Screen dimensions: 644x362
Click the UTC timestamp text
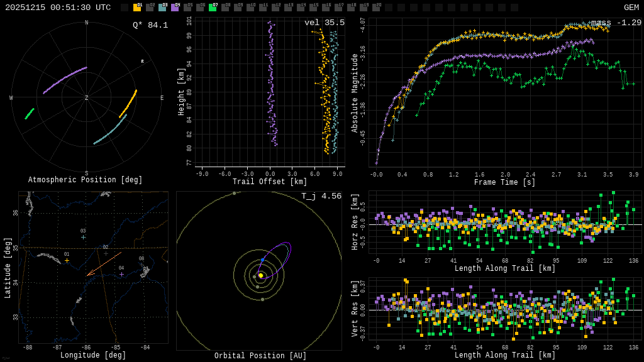58,8
